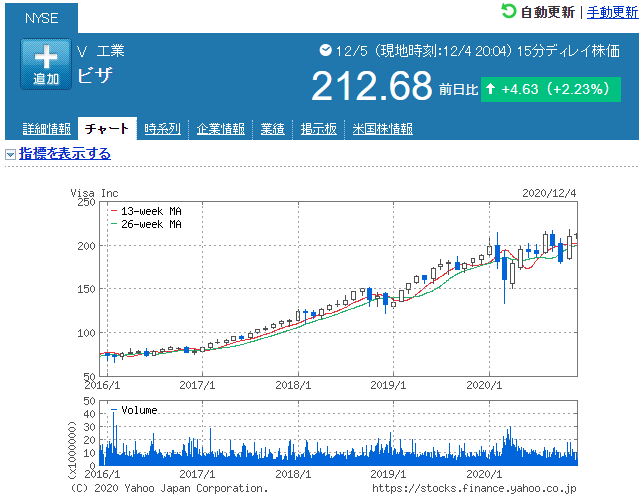Click the +4.63 (+2.23%) change badge
Viewport: 643px width, 501px height.
[551, 89]
